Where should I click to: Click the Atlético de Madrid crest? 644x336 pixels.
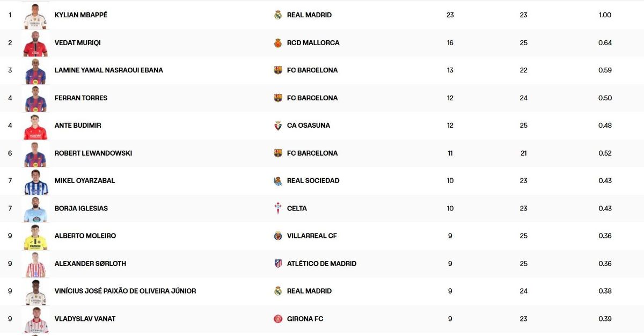pos(278,264)
